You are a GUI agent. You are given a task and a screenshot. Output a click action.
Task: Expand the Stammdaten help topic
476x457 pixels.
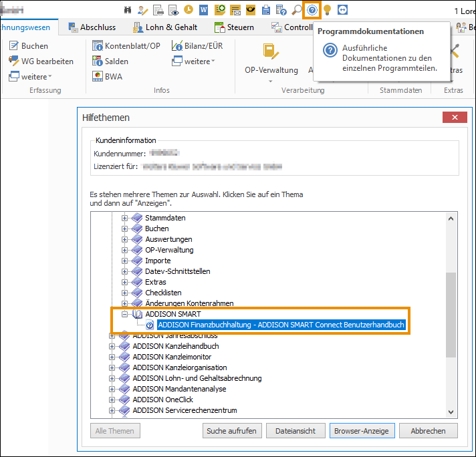tap(124, 218)
